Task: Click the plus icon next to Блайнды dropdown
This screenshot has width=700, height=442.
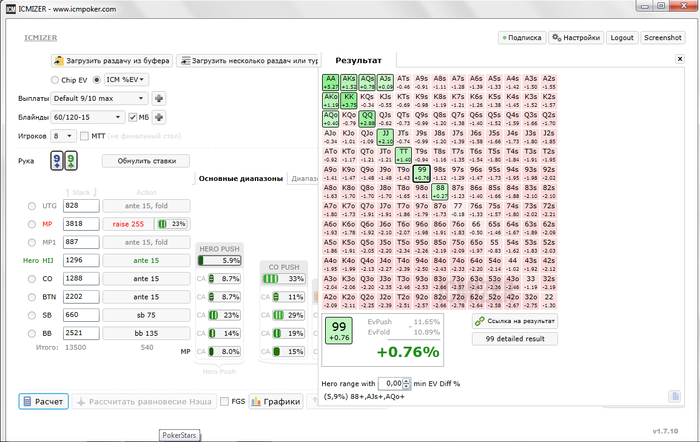Action: 159,117
